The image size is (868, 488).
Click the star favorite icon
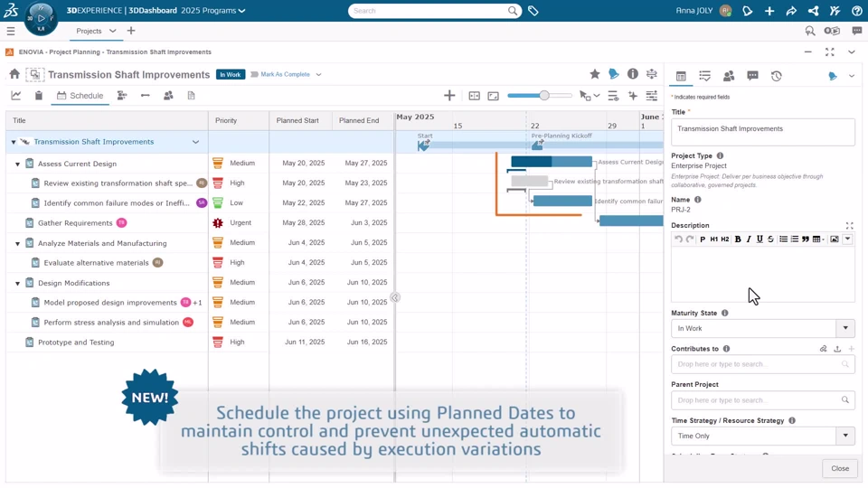[595, 74]
